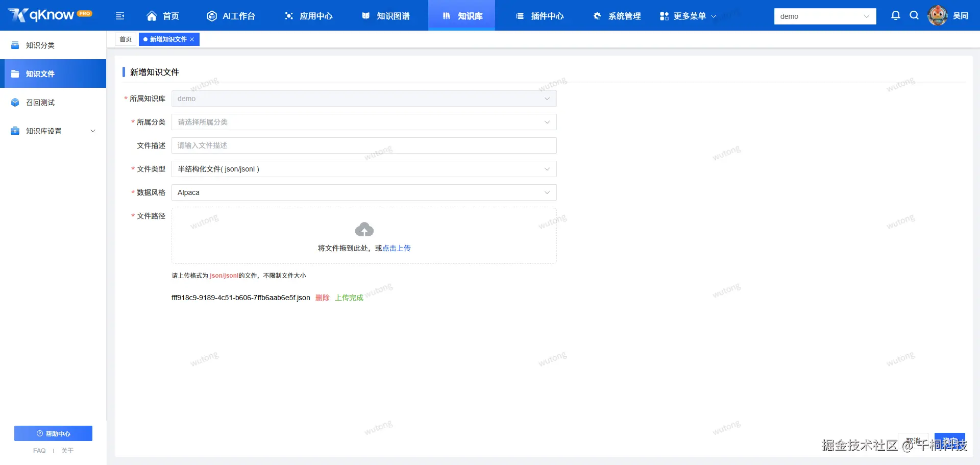Expand the 更多菜单 chevron

click(714, 16)
